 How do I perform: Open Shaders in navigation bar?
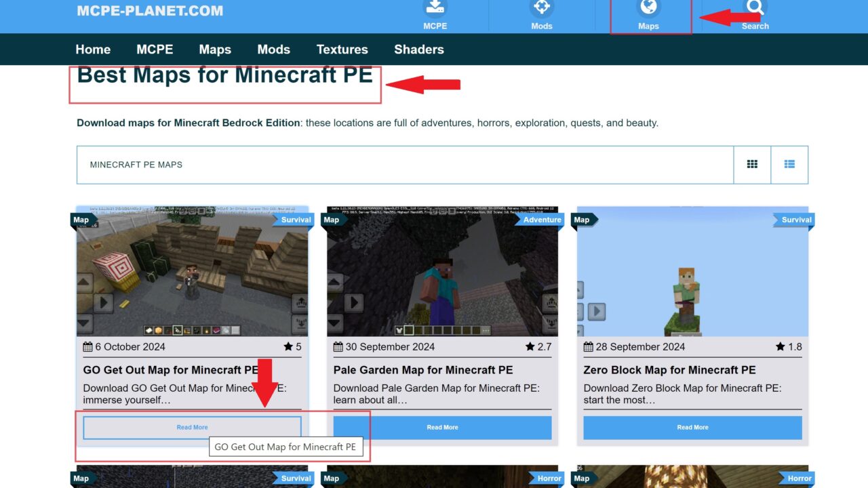coord(419,49)
